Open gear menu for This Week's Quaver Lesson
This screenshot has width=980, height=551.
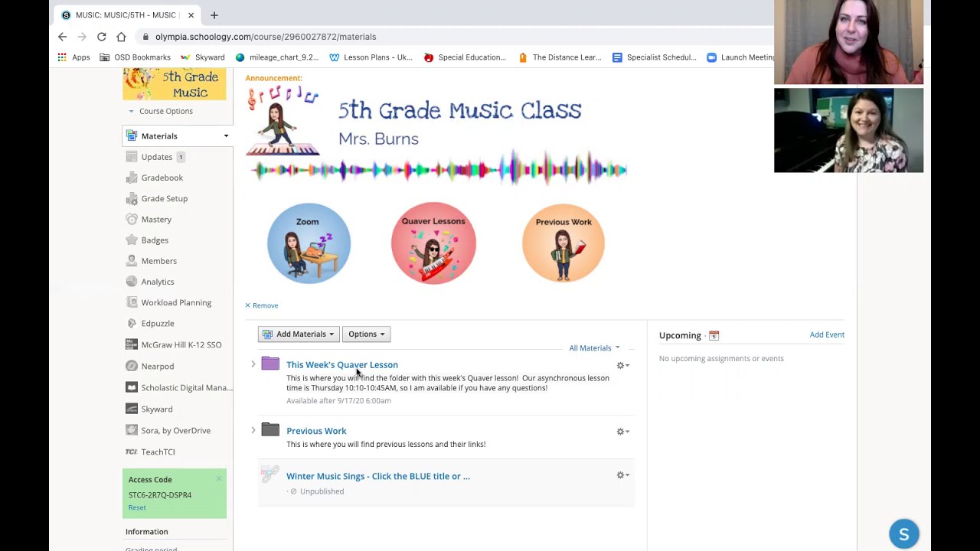623,366
